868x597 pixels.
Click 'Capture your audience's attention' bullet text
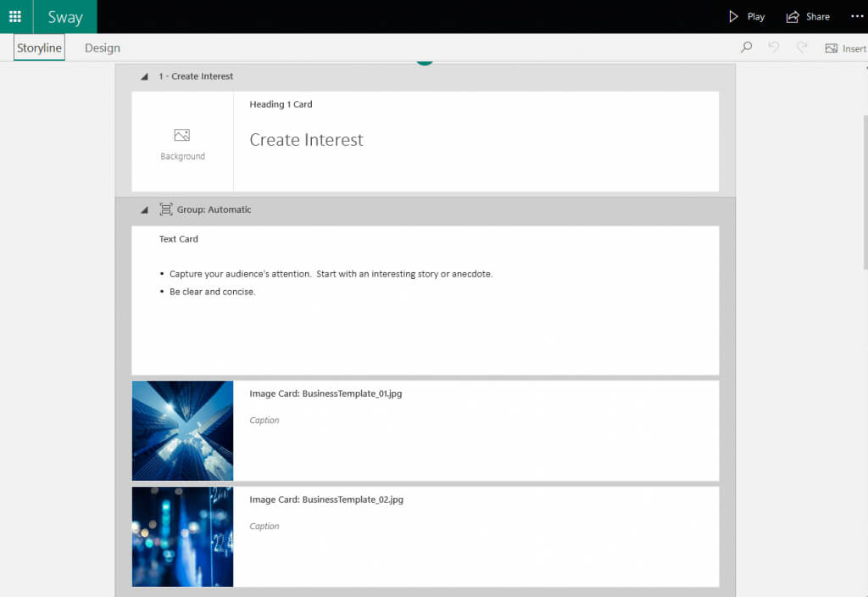(x=331, y=274)
